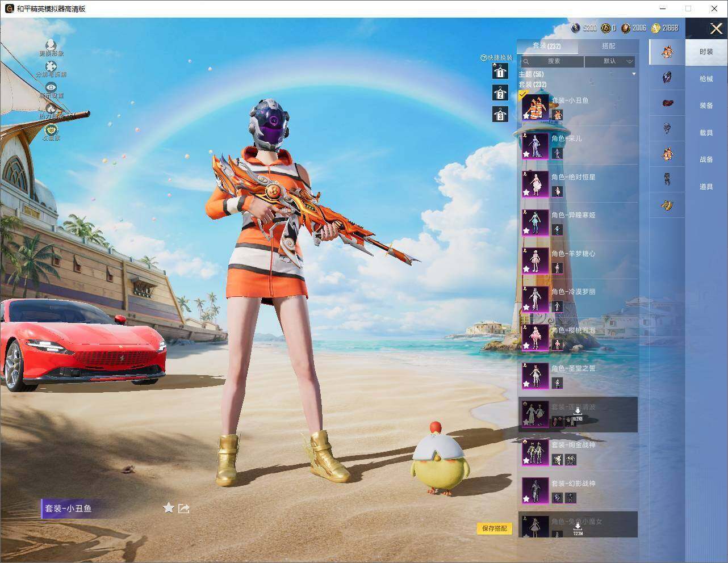
Task: Collapse the 主题 (56) section arrow
Action: pos(634,74)
